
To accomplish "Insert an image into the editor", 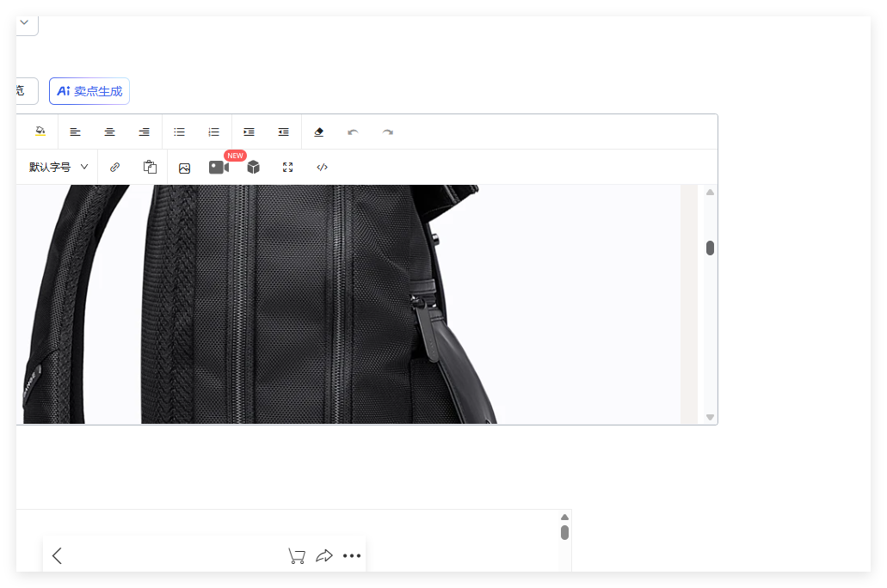I will (184, 168).
